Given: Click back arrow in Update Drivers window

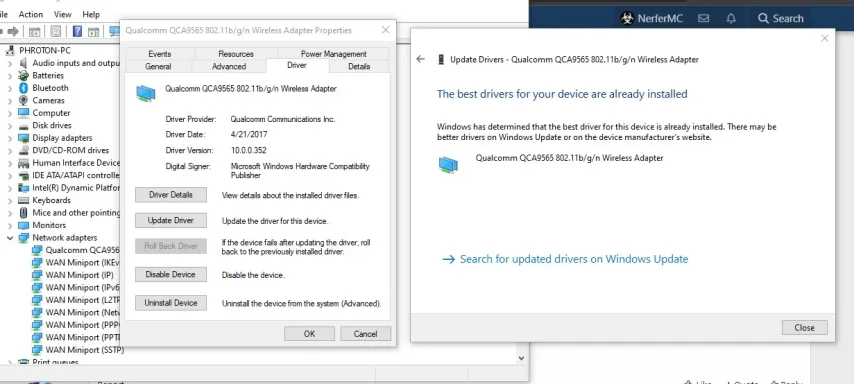Looking at the screenshot, I should 420,59.
